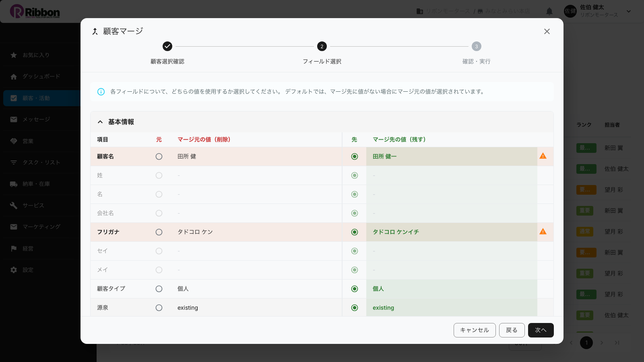
Task: Collapse the 基本情報 section
Action: point(100,122)
